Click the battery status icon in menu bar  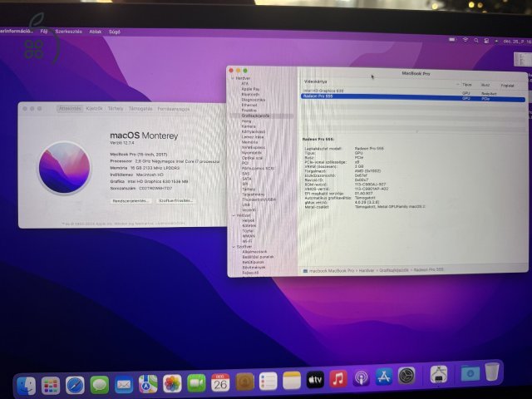452,40
